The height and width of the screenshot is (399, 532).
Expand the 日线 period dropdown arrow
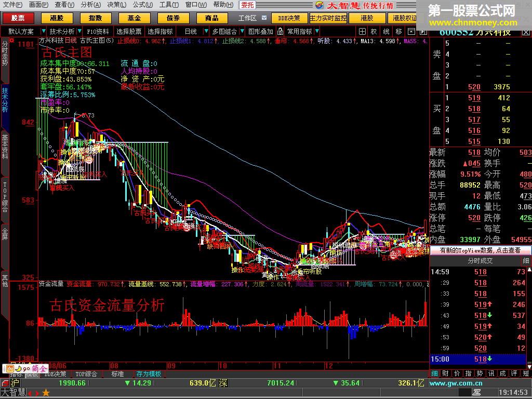(x=206, y=31)
